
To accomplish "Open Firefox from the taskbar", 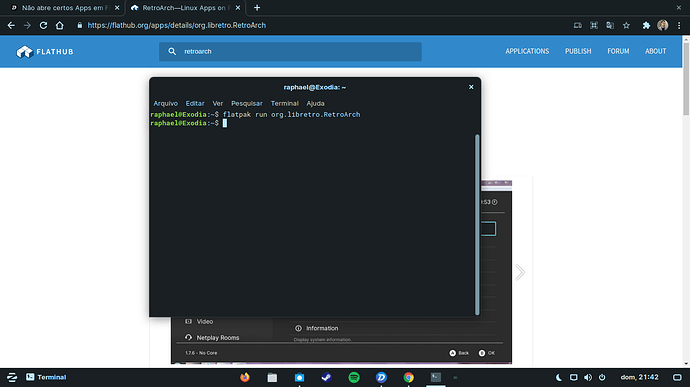I will coord(245,377).
